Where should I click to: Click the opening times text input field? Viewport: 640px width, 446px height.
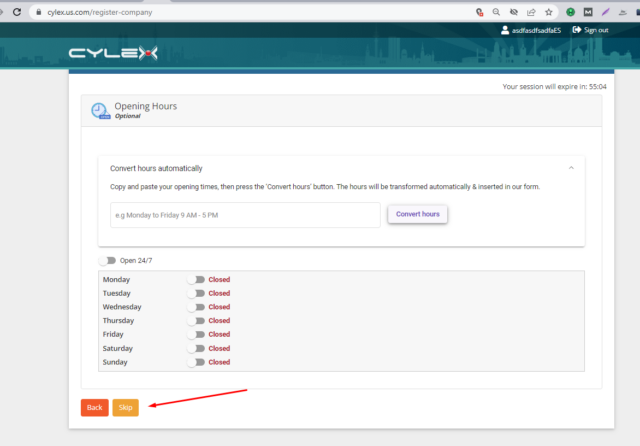pyautogui.click(x=245, y=215)
